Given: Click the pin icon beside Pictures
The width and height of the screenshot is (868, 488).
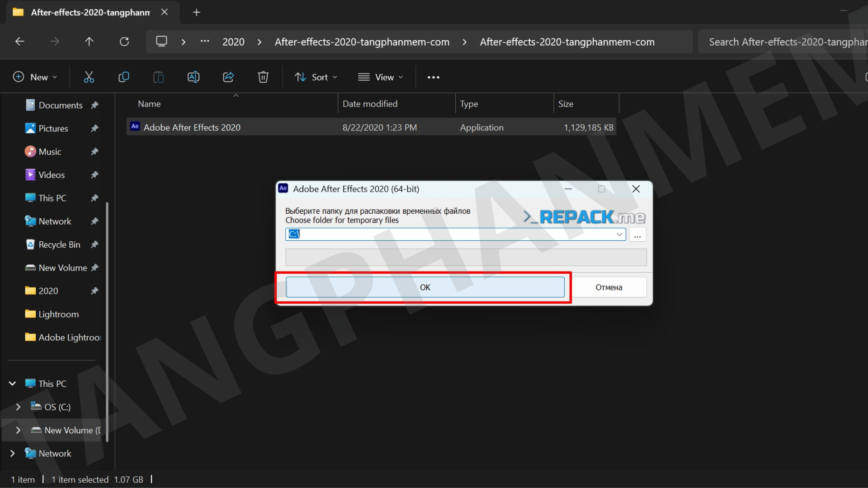Looking at the screenshot, I should pyautogui.click(x=94, y=128).
